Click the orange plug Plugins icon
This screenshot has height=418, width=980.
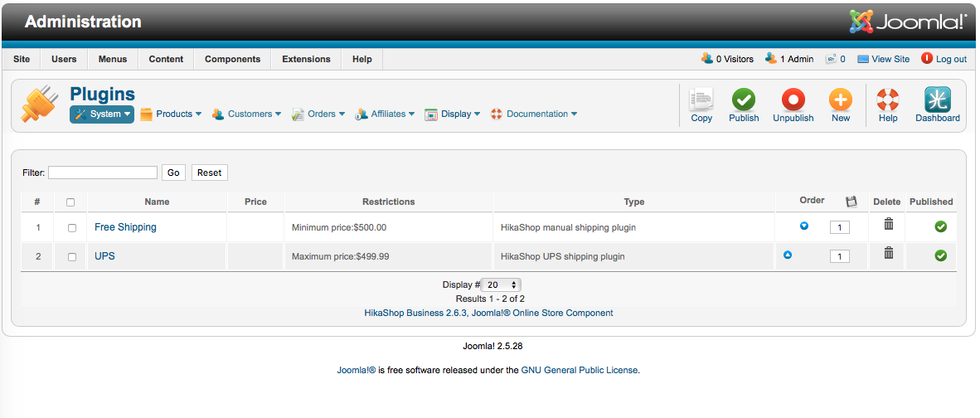[x=39, y=105]
